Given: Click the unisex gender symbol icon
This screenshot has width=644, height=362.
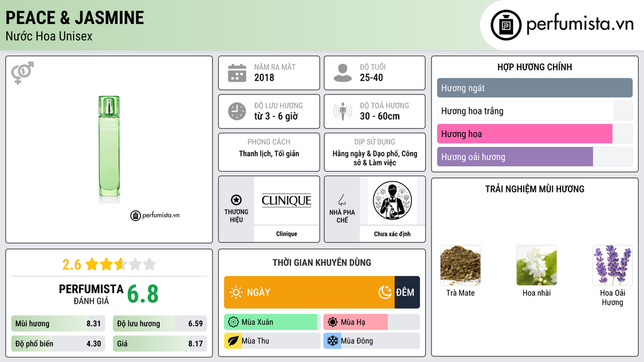Looking at the screenshot, I should (x=23, y=73).
